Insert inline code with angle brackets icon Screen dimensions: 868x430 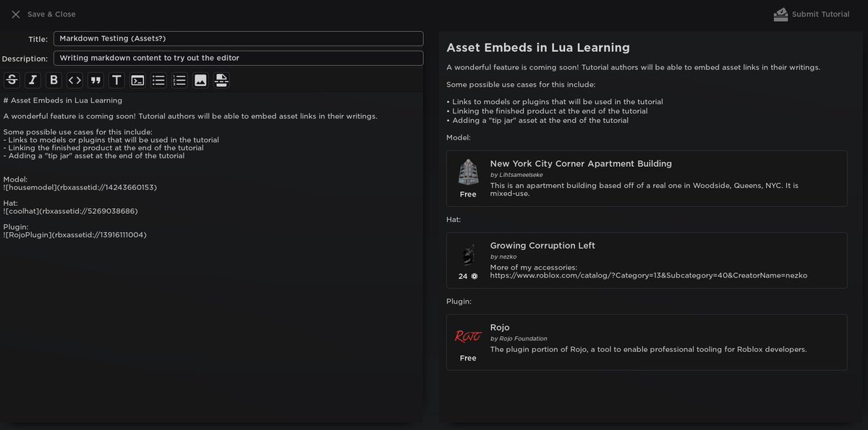tap(75, 80)
